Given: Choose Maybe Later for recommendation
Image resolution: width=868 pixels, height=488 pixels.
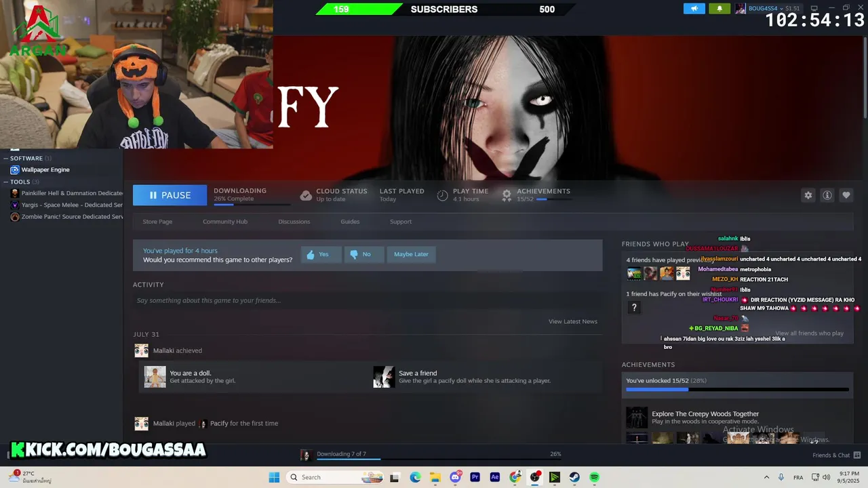Looking at the screenshot, I should point(411,254).
